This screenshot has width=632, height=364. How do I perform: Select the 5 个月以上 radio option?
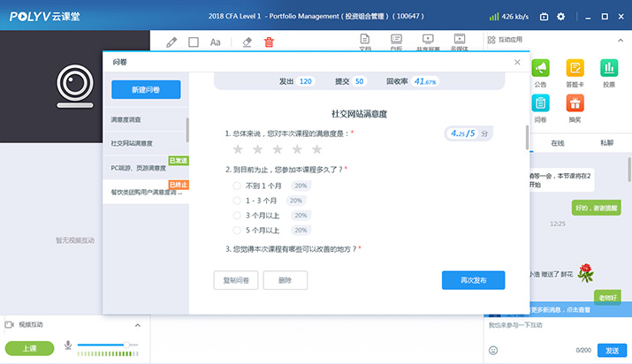point(237,229)
